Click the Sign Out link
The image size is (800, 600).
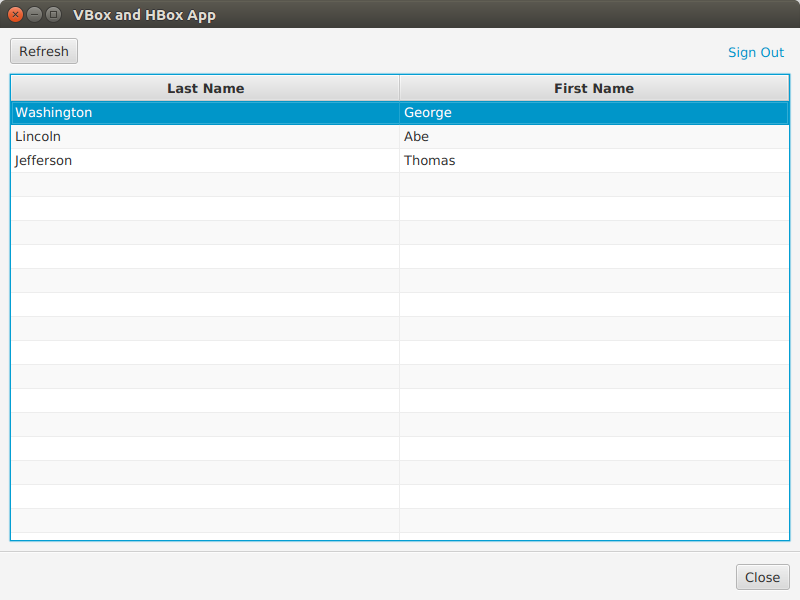[755, 53]
